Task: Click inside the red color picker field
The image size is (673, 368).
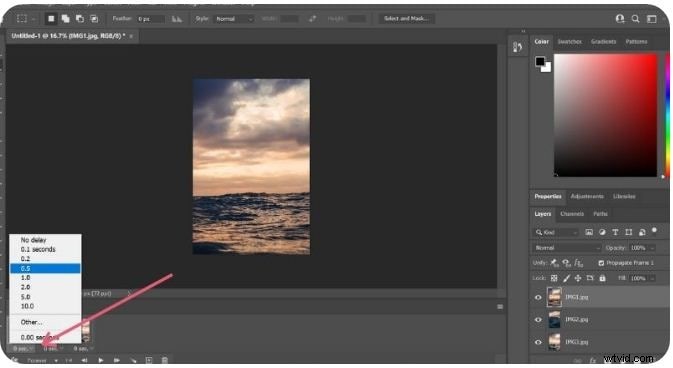Action: point(605,115)
